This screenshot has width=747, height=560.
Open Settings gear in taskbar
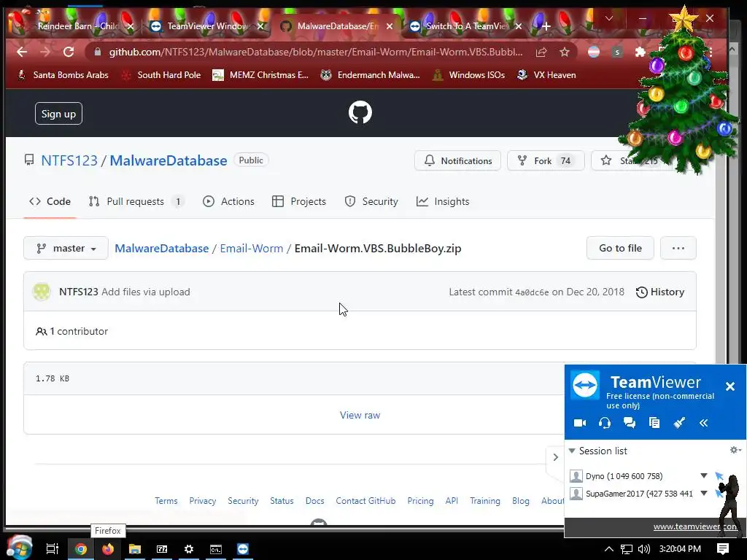coord(189,549)
